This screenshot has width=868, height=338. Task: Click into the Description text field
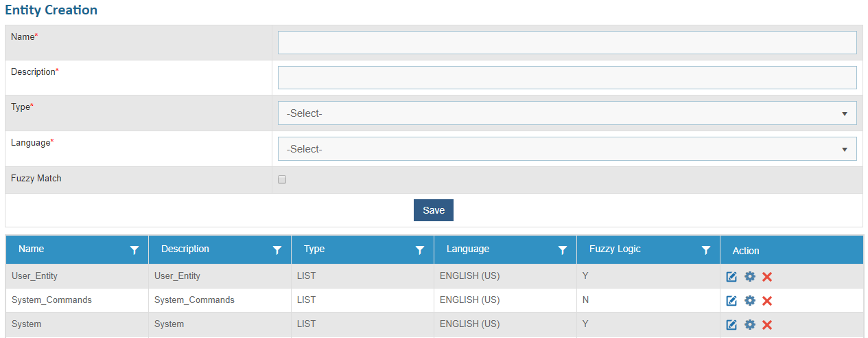[x=567, y=78]
